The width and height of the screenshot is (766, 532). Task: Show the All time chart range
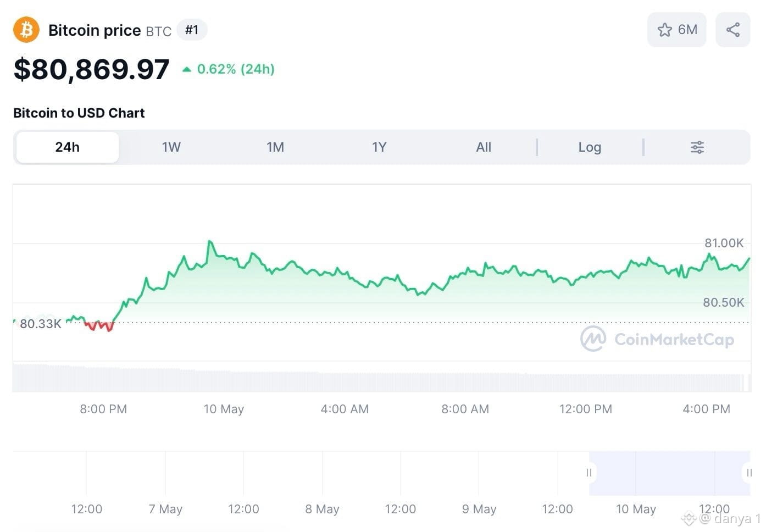[484, 147]
